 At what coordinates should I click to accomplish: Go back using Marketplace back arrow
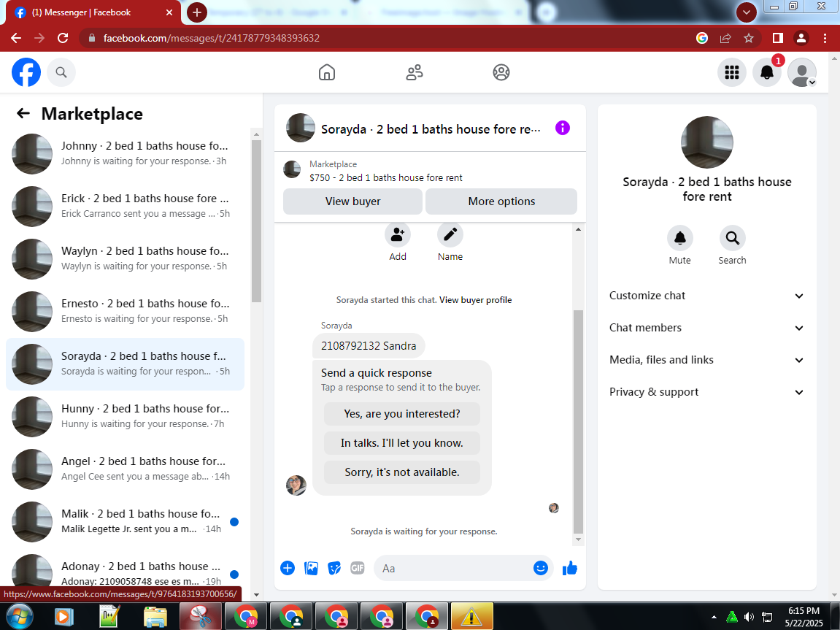(23, 113)
